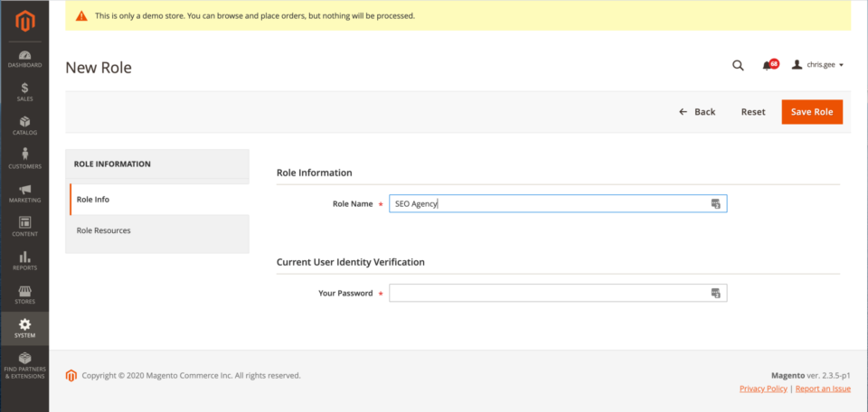Click the footer Magento logo
The height and width of the screenshot is (412, 868).
pyautogui.click(x=71, y=376)
